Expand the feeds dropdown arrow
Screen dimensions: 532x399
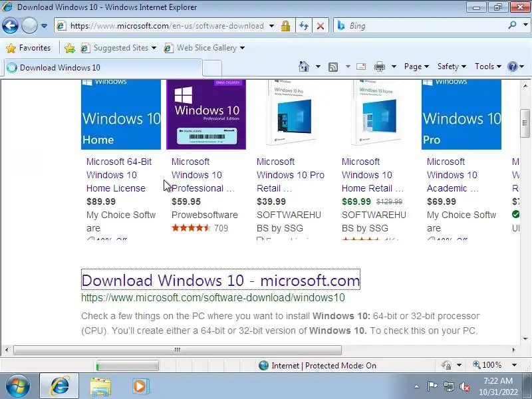coord(348,66)
